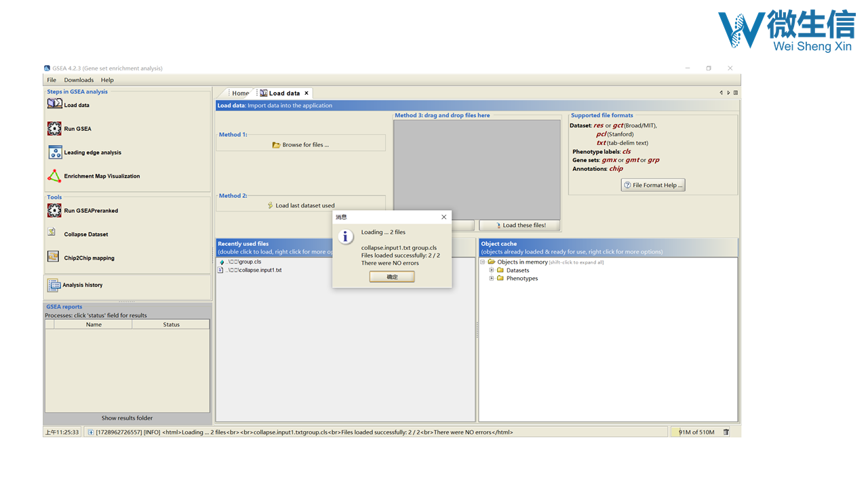The width and height of the screenshot is (868, 488).
Task: Click the trash can garbage-collect icon
Action: pyautogui.click(x=726, y=432)
